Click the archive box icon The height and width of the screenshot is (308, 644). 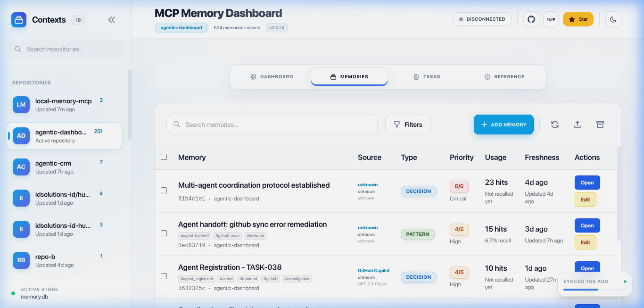[x=600, y=125]
